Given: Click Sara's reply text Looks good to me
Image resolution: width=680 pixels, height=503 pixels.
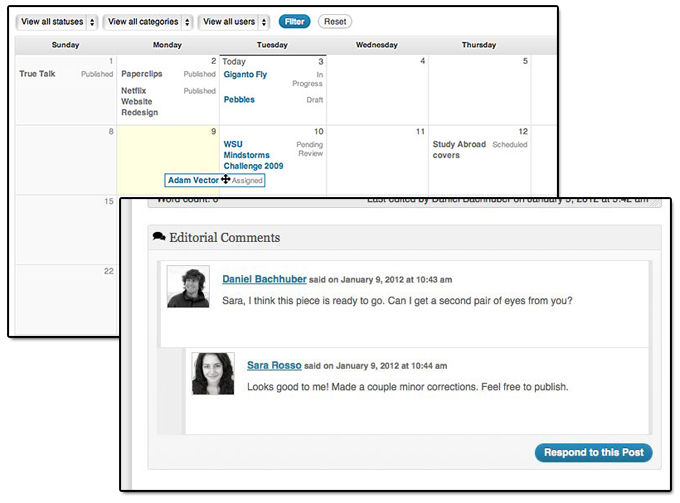Looking at the screenshot, I should coord(408,387).
